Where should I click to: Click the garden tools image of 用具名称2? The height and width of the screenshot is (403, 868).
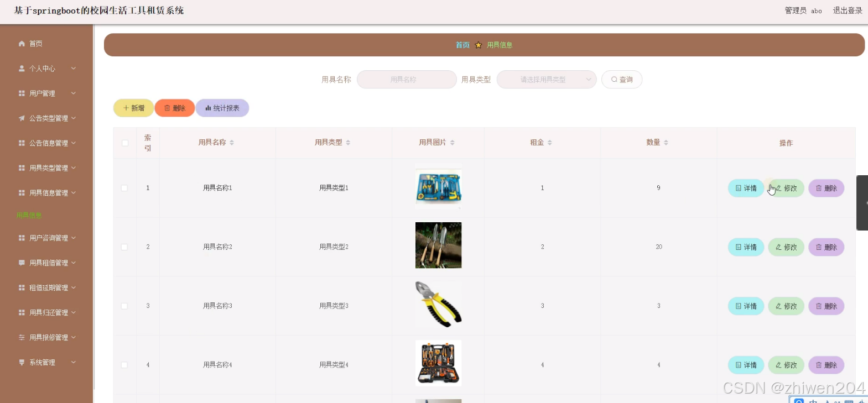coord(438,245)
